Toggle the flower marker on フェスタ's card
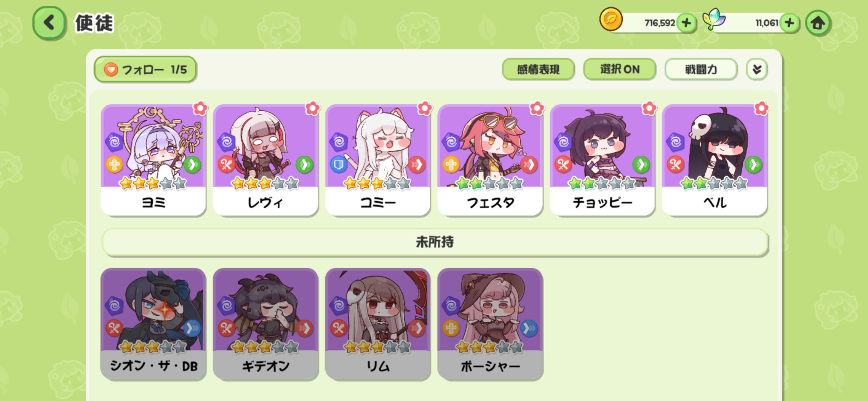 tap(537, 109)
